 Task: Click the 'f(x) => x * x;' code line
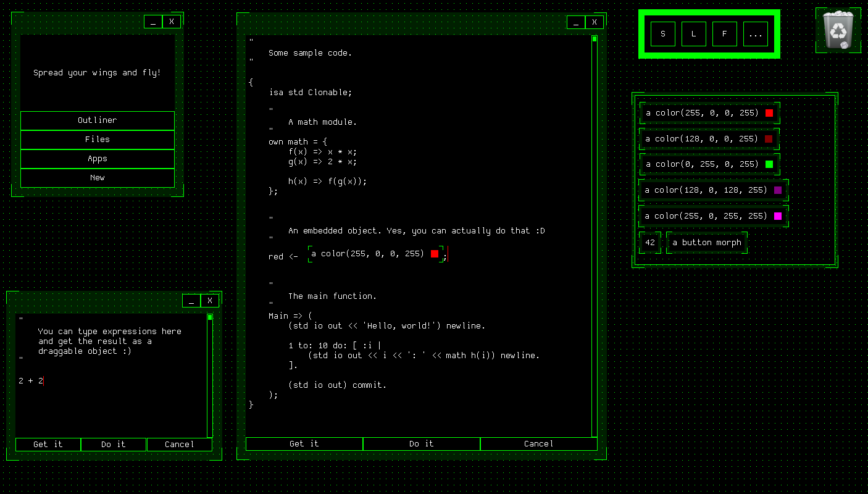click(x=322, y=152)
